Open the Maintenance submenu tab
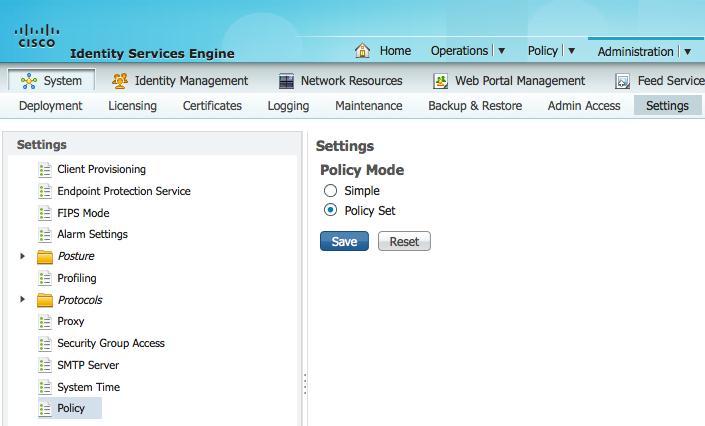Screen dimensions: 705x426 369,106
